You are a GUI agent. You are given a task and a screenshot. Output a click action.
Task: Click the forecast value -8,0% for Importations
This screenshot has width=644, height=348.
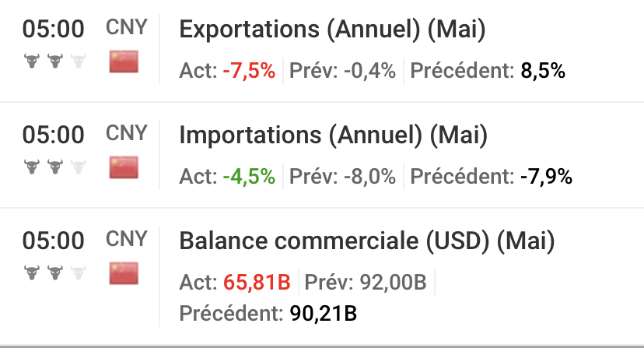point(369,177)
